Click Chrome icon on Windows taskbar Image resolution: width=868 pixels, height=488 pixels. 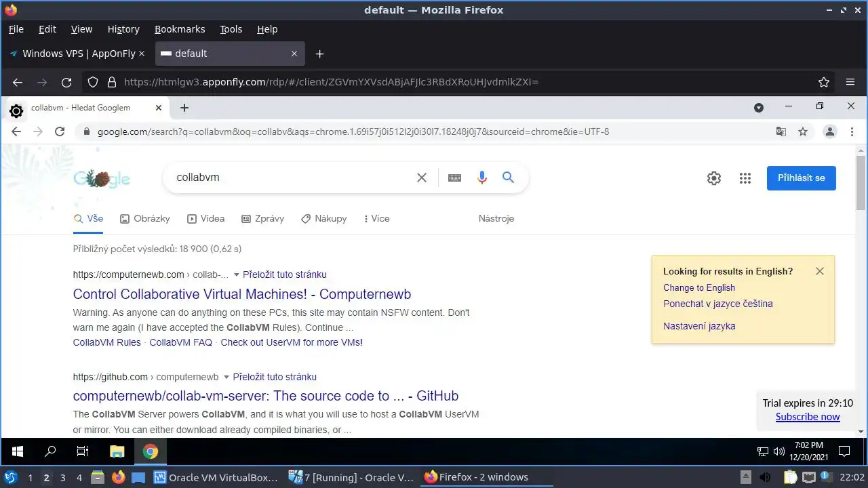(x=151, y=451)
